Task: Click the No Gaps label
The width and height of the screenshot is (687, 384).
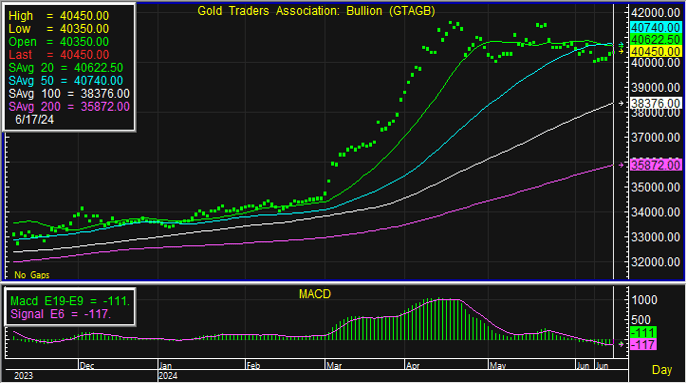Action: tap(32, 275)
